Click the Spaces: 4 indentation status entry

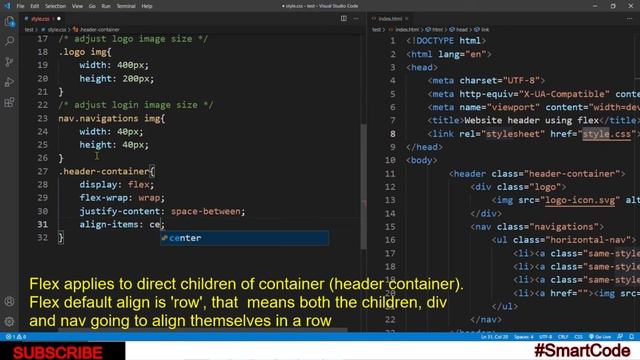pyautogui.click(x=524, y=337)
